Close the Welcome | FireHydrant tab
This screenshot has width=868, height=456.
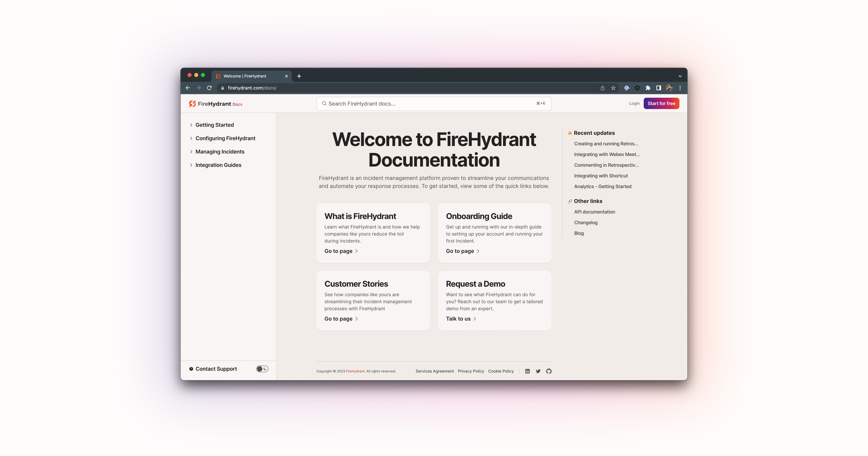click(286, 76)
